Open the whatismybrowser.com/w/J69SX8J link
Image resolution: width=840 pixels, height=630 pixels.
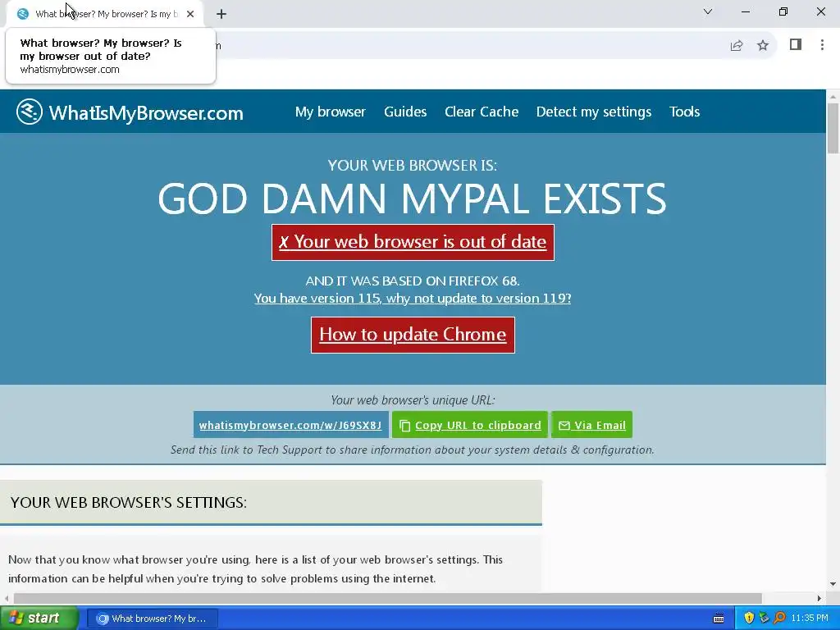coord(290,425)
